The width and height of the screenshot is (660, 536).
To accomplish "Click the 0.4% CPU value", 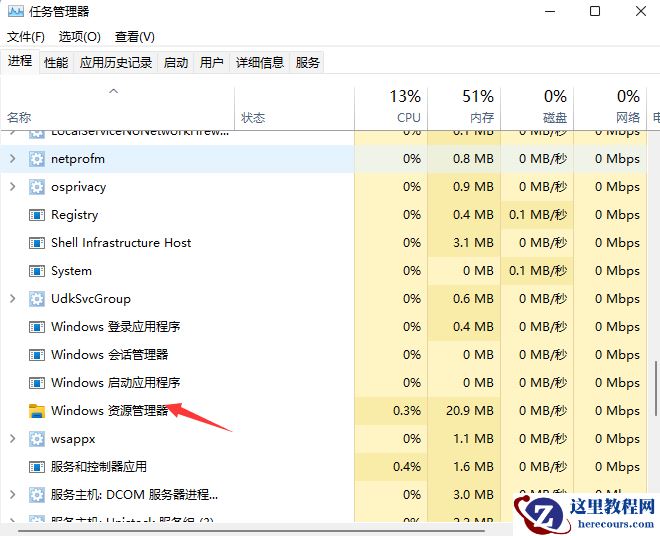I will pos(407,467).
